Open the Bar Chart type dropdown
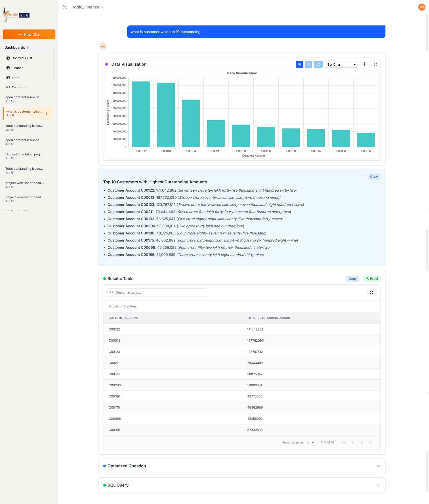Screen dimensions: 429x504 click(341, 64)
